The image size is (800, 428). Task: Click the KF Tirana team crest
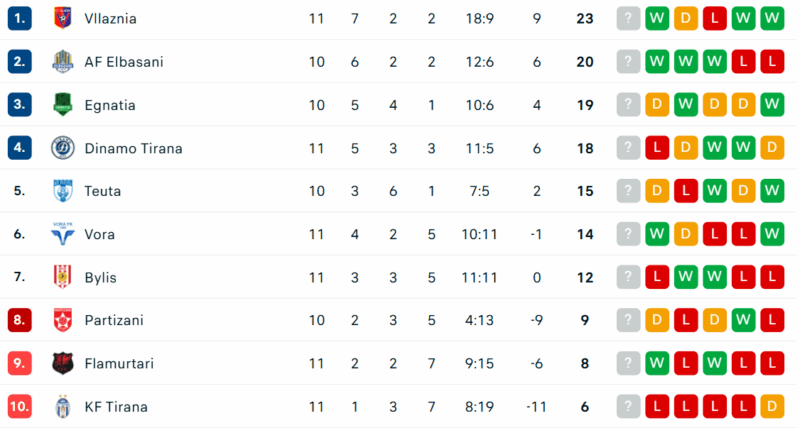tap(63, 406)
